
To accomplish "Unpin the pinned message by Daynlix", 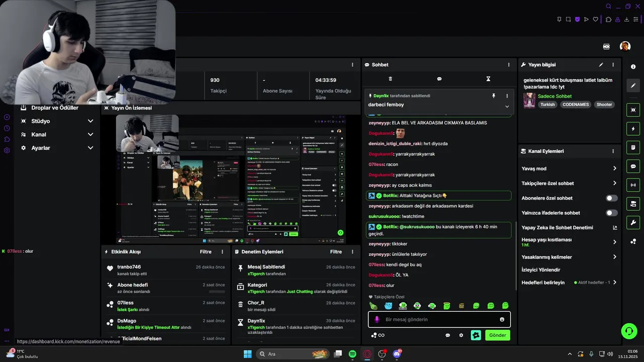I will point(494,96).
